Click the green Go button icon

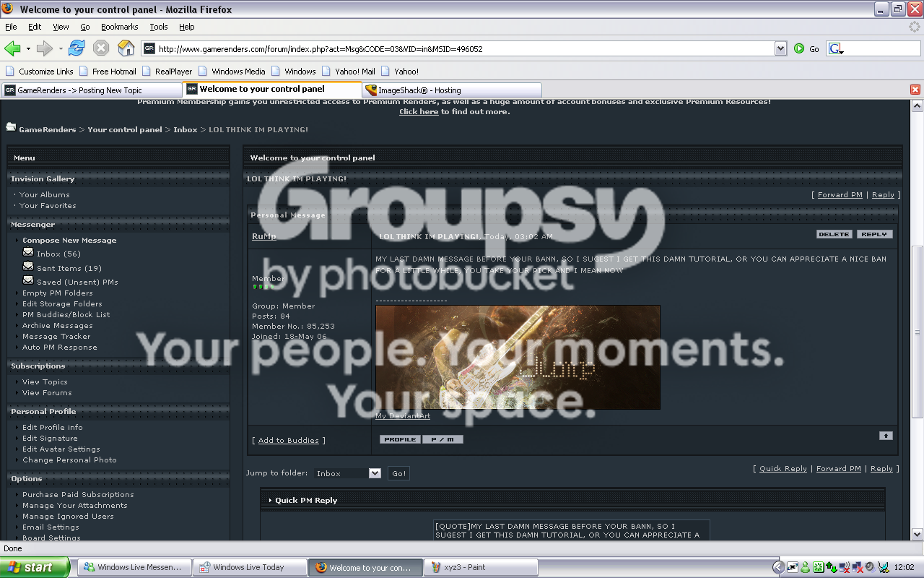799,48
